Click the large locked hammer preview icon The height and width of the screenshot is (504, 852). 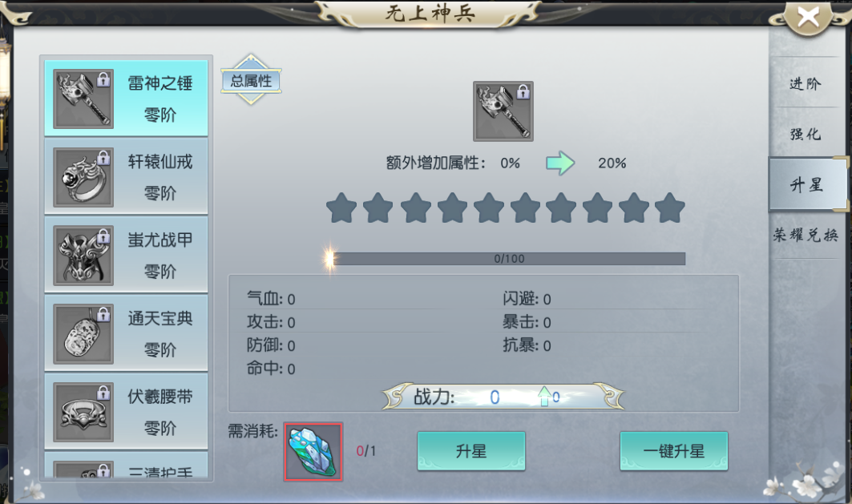point(503,111)
